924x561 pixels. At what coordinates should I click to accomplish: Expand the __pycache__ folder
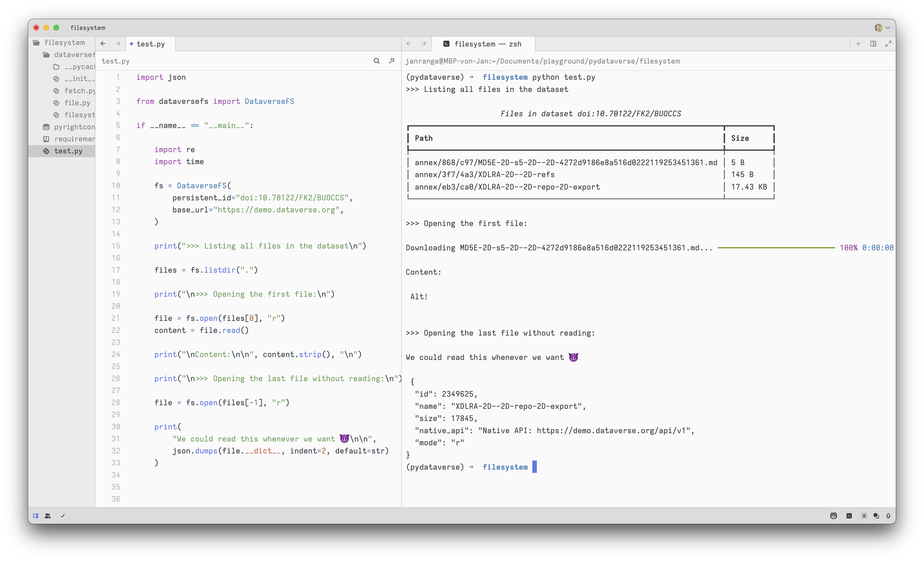pyautogui.click(x=79, y=67)
